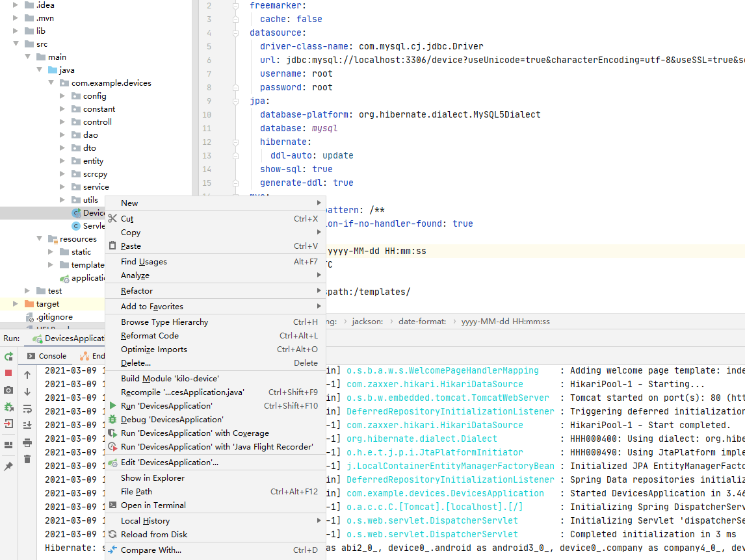Click o.s.web.servlet.DispatcherServlet in last log line
Image resolution: width=745 pixels, height=560 pixels.
(x=432, y=535)
